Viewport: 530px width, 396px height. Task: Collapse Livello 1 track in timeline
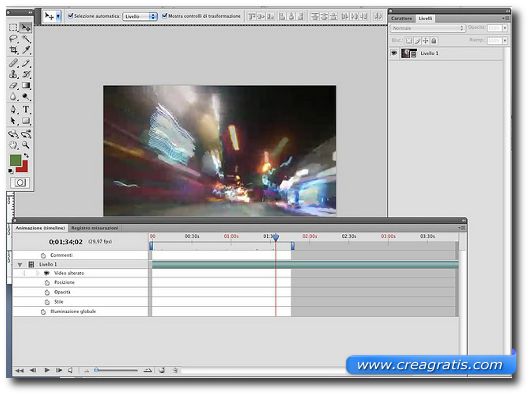point(20,265)
